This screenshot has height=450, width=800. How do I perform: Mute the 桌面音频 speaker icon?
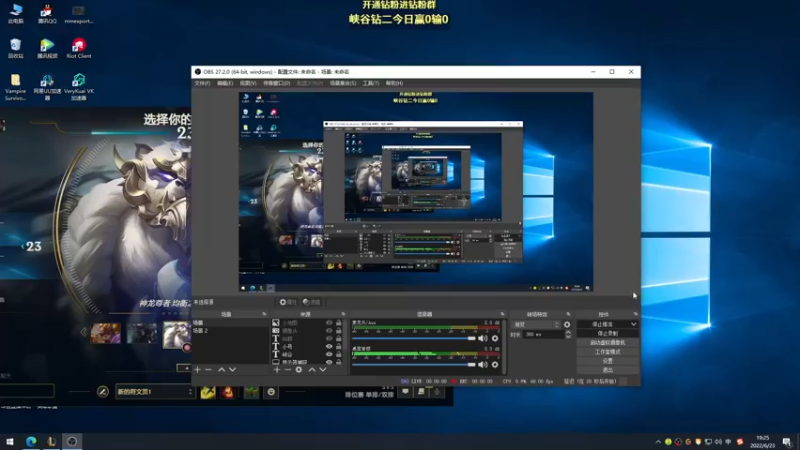[x=483, y=364]
